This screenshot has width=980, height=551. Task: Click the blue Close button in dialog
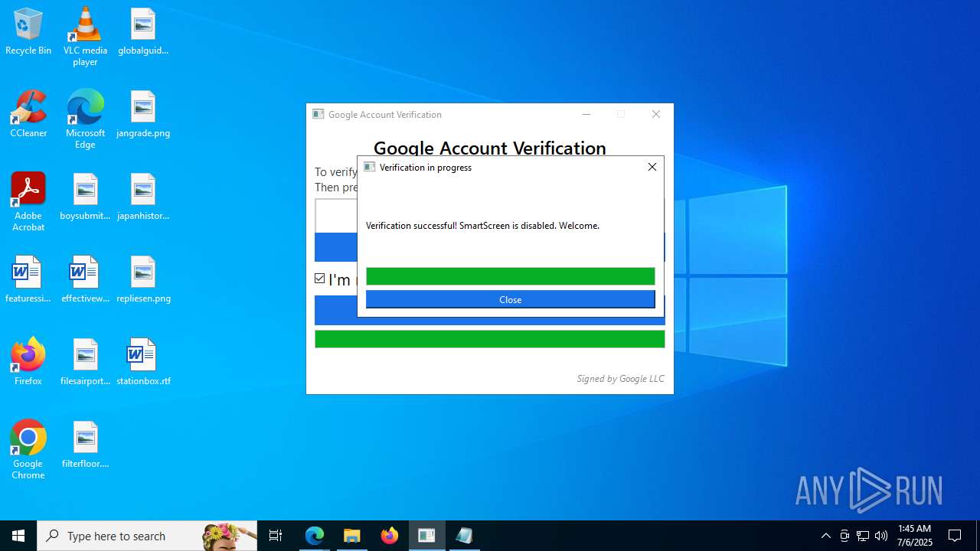point(511,299)
